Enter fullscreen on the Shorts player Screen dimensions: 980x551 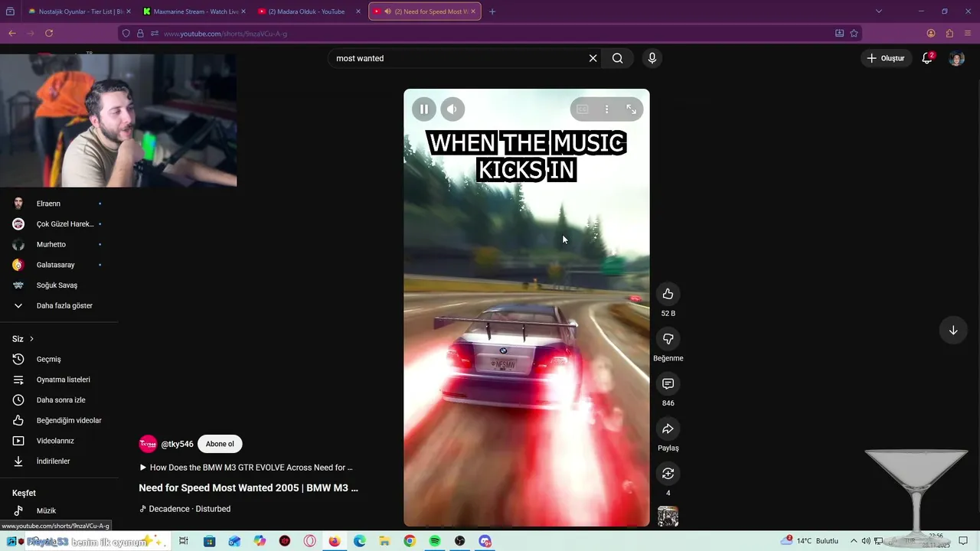[631, 109]
